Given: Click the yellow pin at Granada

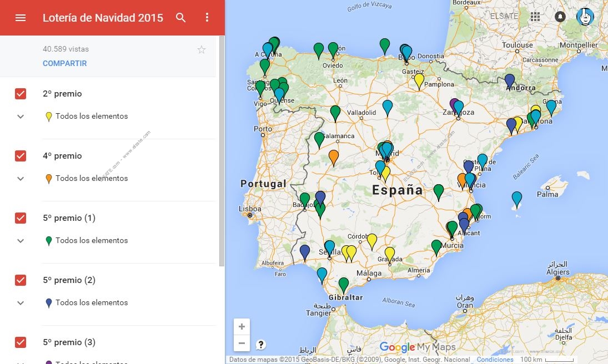Looking at the screenshot, I should [390, 254].
